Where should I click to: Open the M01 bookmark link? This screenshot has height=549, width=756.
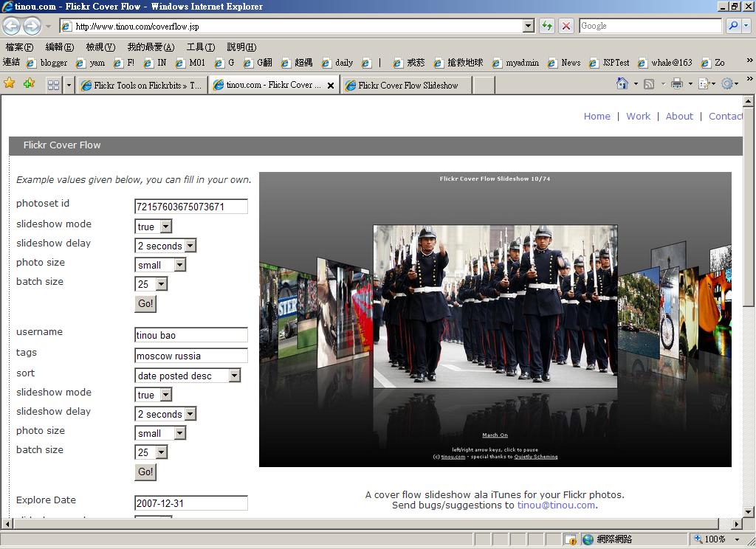pos(191,63)
